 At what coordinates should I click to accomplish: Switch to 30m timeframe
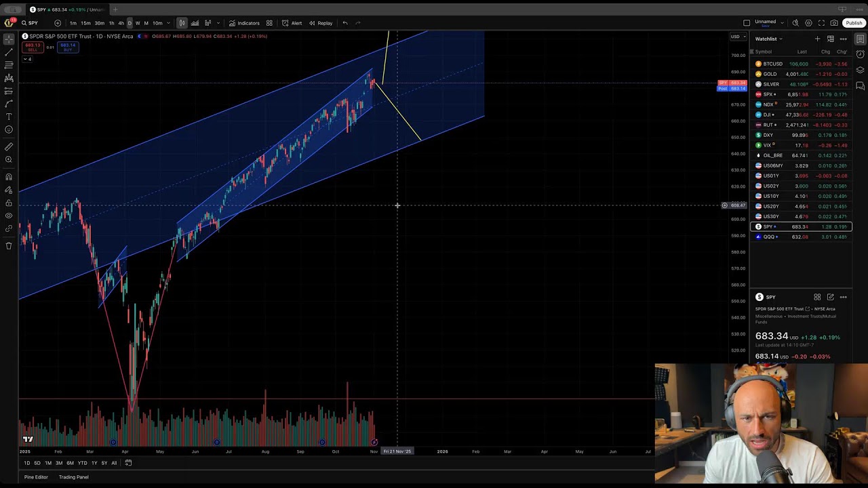[99, 23]
